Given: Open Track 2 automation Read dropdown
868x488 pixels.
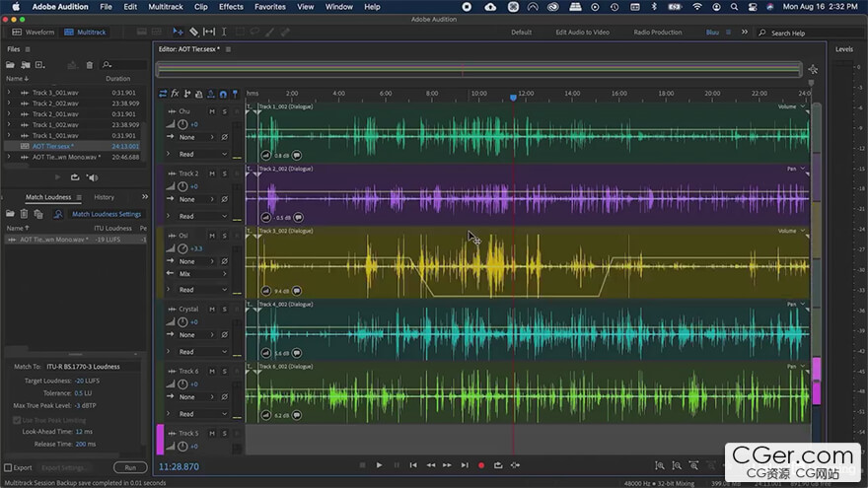Looking at the screenshot, I should tap(202, 216).
